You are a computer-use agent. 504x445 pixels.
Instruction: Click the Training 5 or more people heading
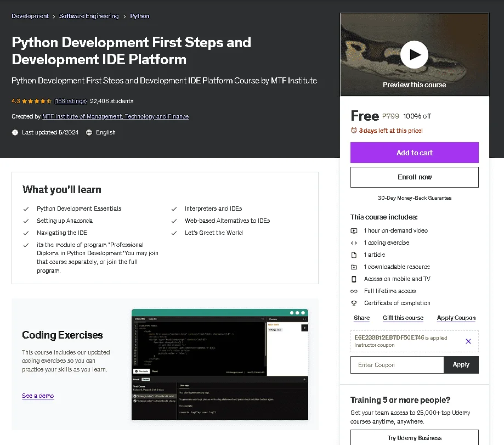(400, 400)
